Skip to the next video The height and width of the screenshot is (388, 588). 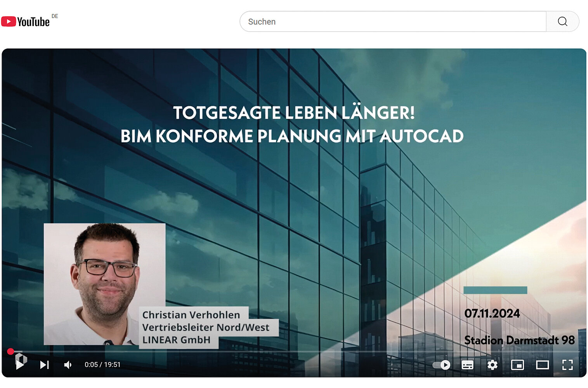tap(45, 365)
